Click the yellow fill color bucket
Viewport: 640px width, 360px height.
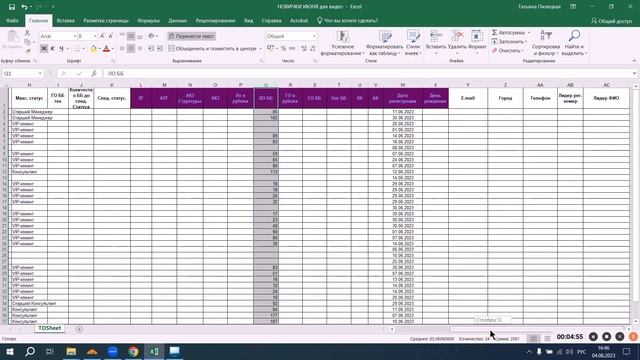[x=93, y=49]
